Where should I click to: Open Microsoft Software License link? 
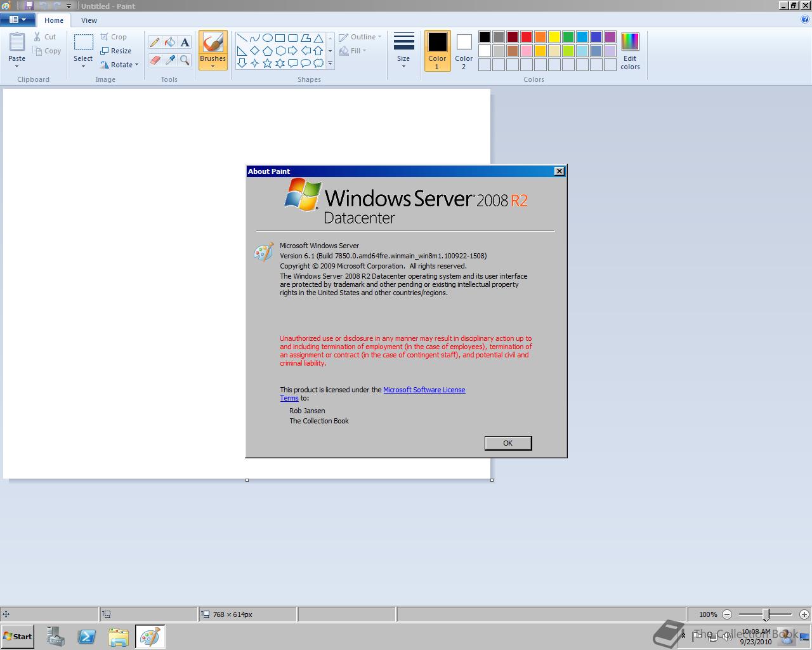pyautogui.click(x=424, y=390)
